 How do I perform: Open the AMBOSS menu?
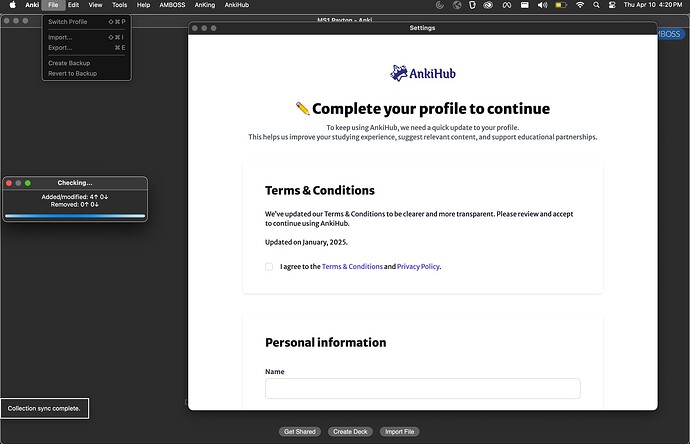pos(172,5)
